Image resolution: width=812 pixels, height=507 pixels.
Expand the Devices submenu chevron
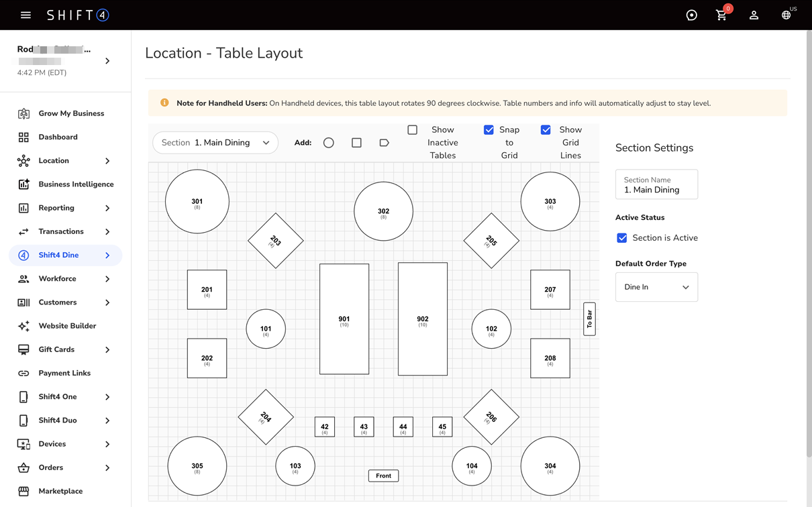click(x=107, y=444)
